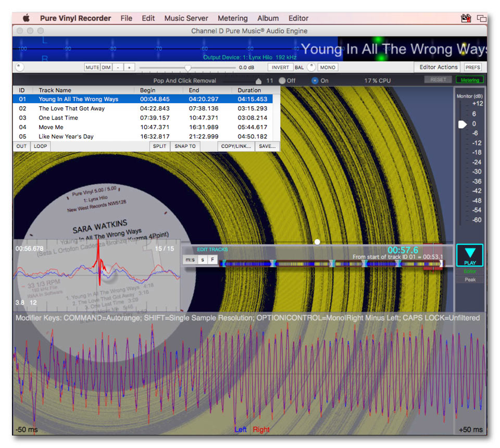This screenshot has height=448, width=500.
Task: Click the balance knob next to BAL
Action: (311, 67)
